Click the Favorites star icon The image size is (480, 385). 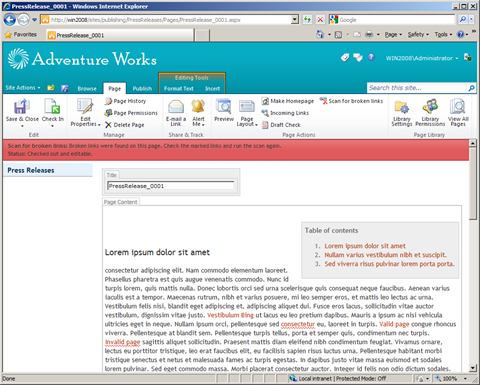tap(8, 35)
